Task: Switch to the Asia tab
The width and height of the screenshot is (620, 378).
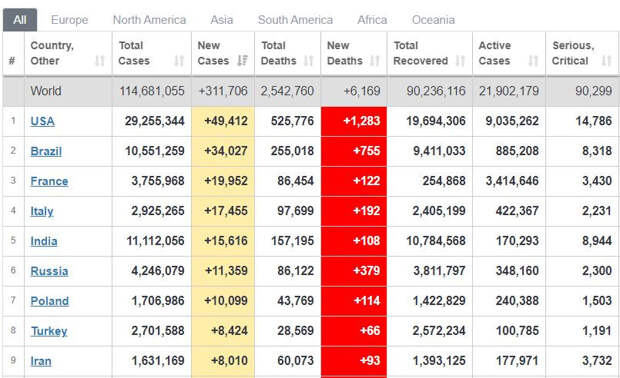Action: [221, 20]
